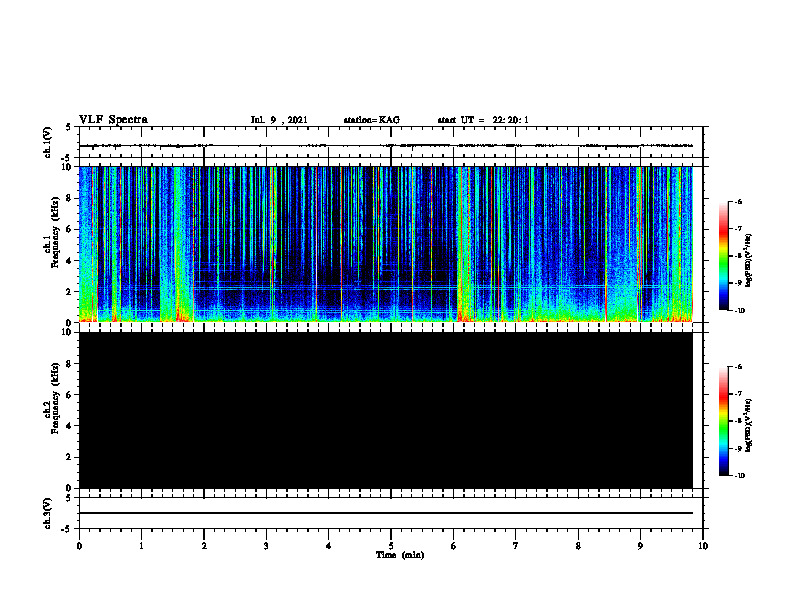Click the "ch.3(V)" waveform axis label
This screenshot has height=612, width=792.
point(47,513)
